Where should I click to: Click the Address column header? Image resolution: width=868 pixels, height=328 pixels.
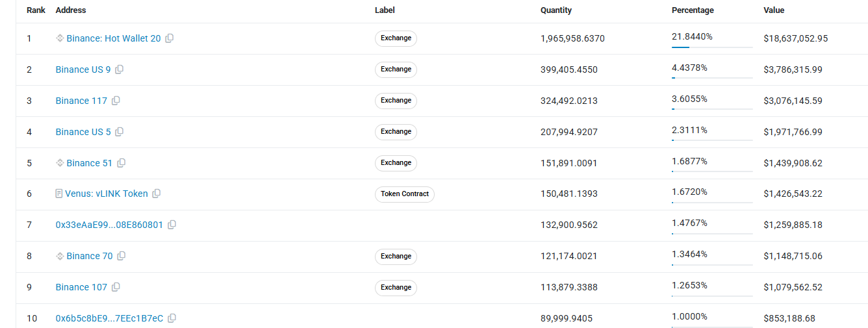coord(71,10)
